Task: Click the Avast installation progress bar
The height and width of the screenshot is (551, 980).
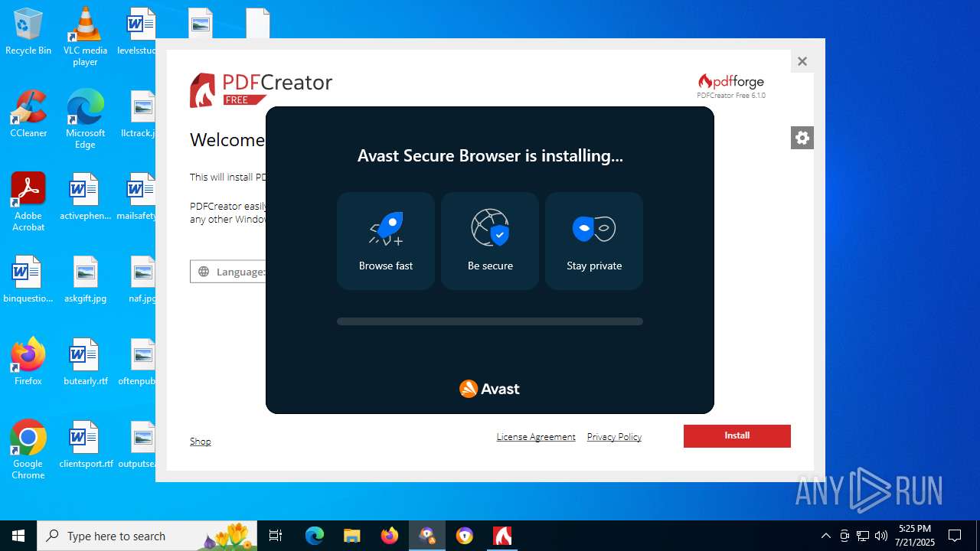Action: coord(490,321)
